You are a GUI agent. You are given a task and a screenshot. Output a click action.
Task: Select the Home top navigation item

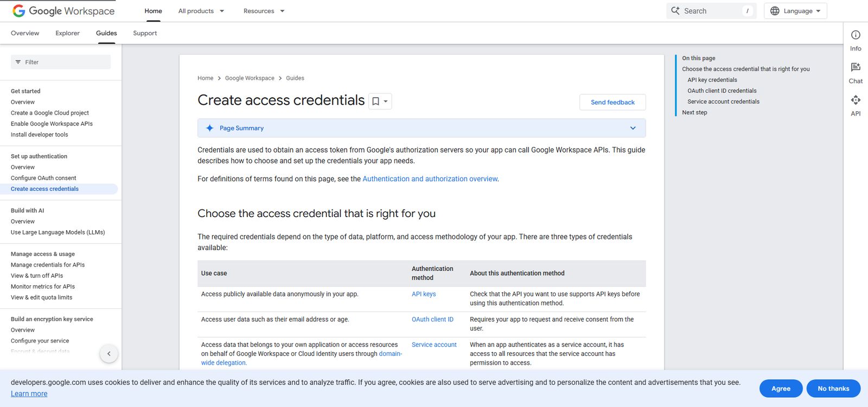tap(153, 11)
